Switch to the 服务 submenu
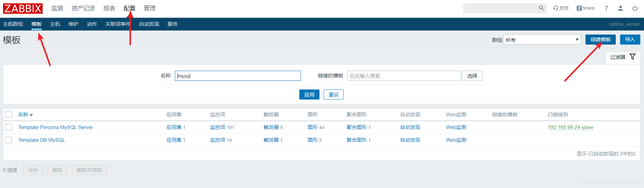Screen dimensions: 644x188 [173, 24]
